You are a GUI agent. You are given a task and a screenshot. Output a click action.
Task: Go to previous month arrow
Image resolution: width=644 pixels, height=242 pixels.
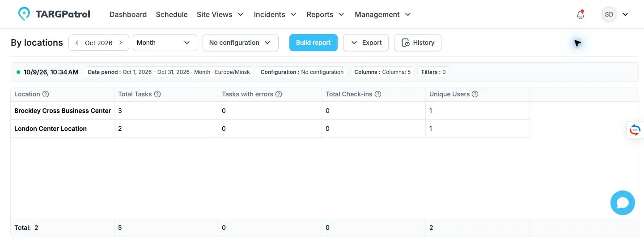tap(77, 43)
